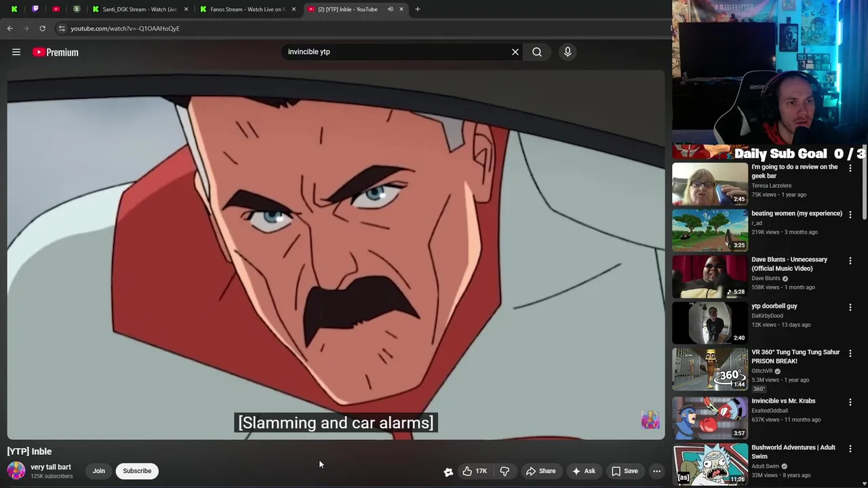The image size is (868, 488).
Task: Close the Fanos Stream tab
Action: click(294, 9)
